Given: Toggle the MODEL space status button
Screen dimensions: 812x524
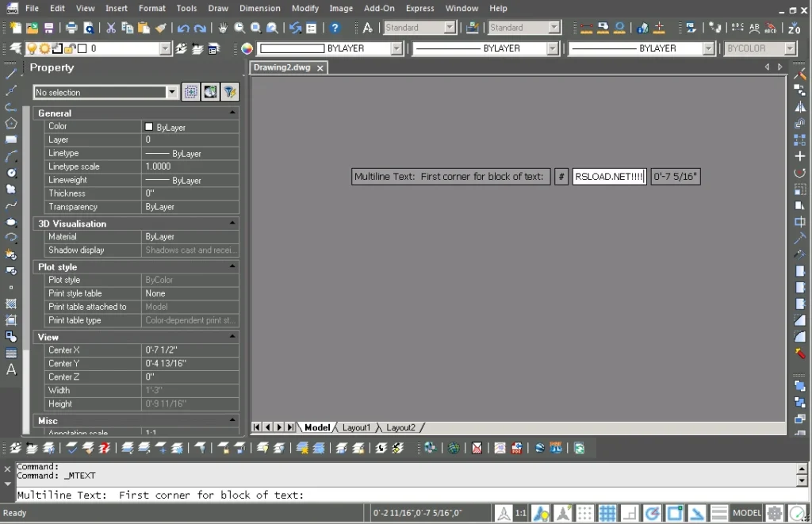Looking at the screenshot, I should tap(746, 514).
